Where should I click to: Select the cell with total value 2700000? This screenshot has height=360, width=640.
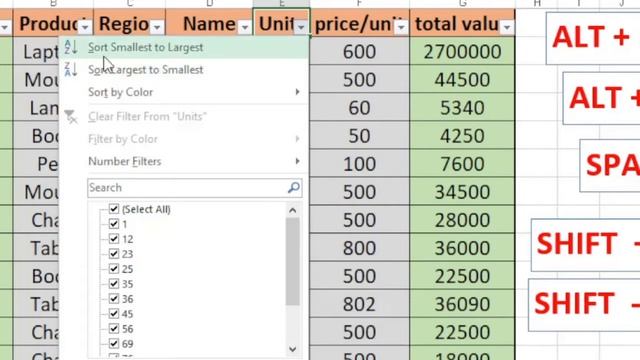462,52
